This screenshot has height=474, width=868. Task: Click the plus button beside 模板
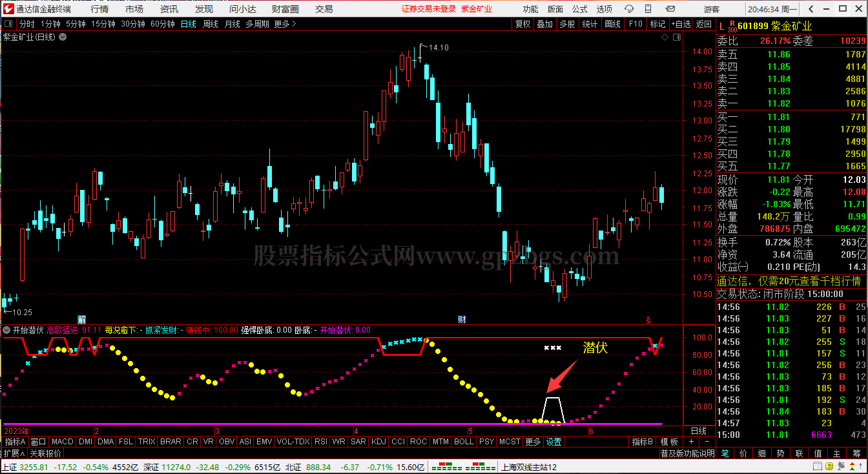tap(691, 442)
